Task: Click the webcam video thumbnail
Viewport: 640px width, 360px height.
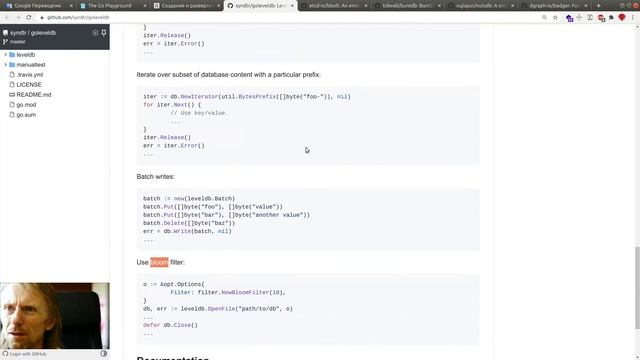Action: 55,316
